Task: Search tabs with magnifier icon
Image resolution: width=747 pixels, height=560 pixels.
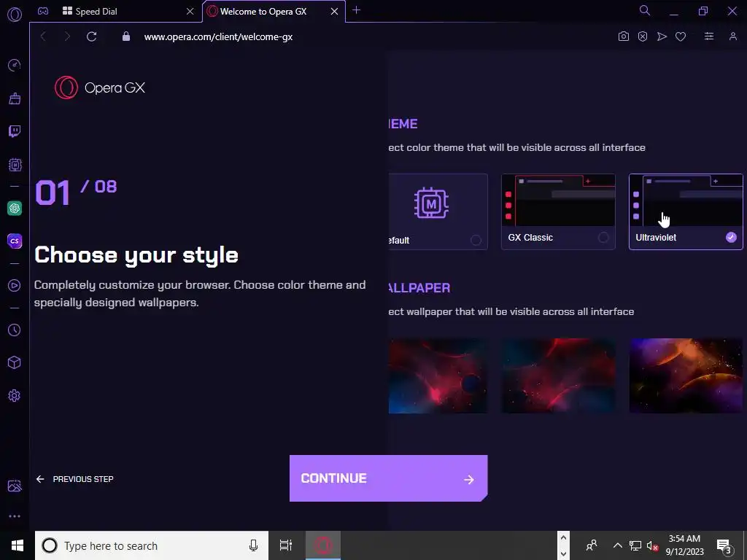Action: pos(645,10)
